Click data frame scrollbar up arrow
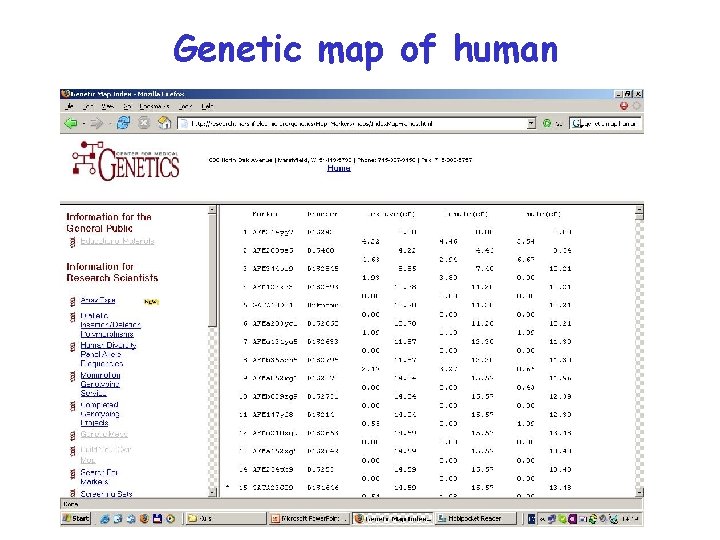The height and width of the screenshot is (540, 720). coord(639,209)
